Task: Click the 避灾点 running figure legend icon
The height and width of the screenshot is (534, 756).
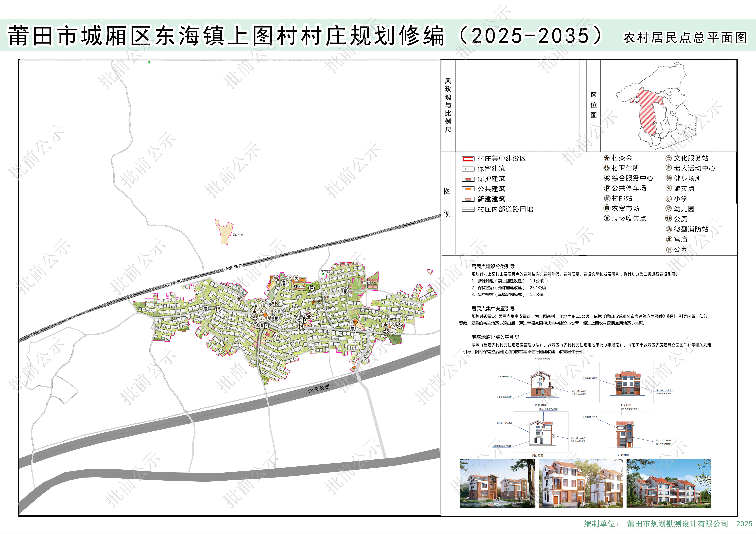Action: point(668,188)
